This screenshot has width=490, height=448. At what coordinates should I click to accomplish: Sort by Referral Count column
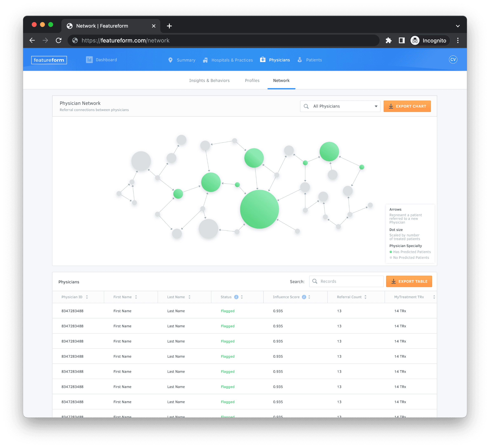pos(365,297)
